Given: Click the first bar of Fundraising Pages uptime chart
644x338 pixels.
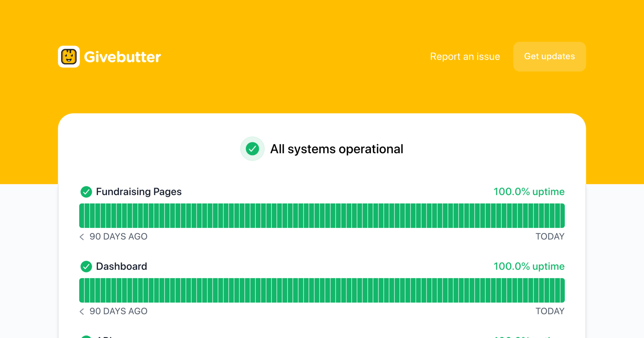Looking at the screenshot, I should 82,216.
